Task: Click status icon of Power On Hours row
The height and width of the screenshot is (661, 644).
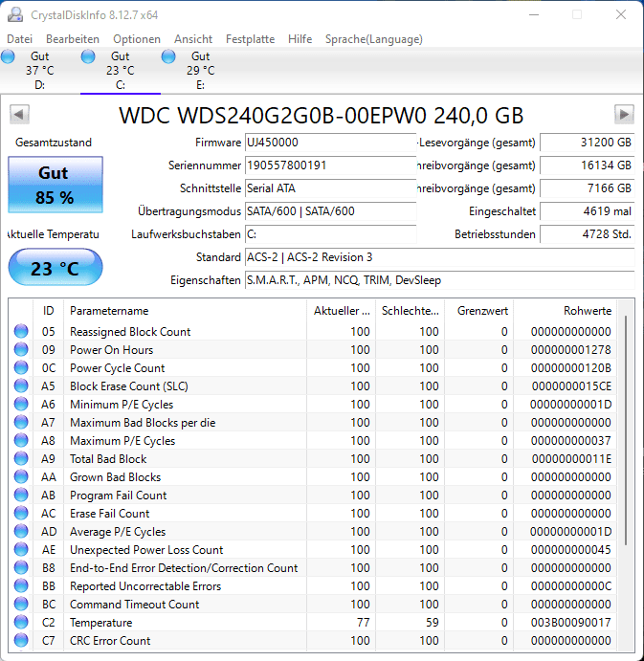Action: pyautogui.click(x=21, y=349)
